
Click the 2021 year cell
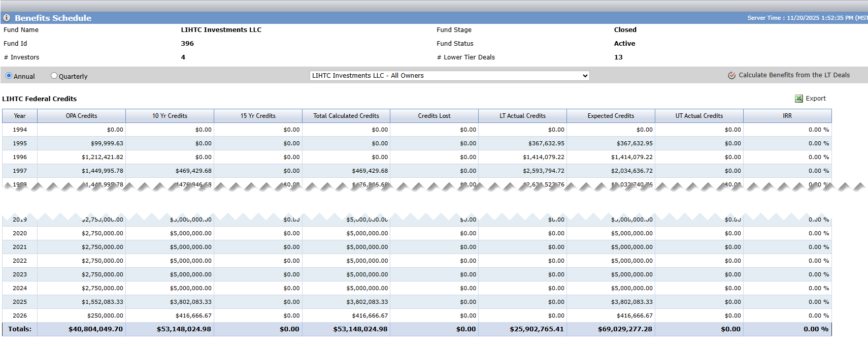(20, 247)
